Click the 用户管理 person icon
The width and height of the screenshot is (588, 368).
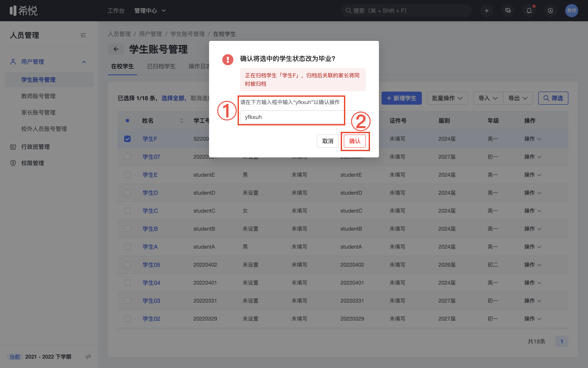(x=13, y=62)
